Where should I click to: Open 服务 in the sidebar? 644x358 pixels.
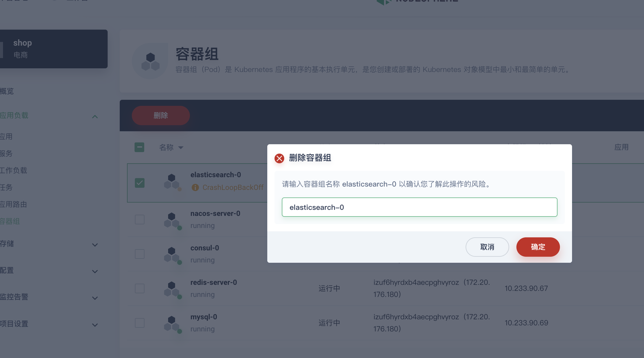[6, 153]
